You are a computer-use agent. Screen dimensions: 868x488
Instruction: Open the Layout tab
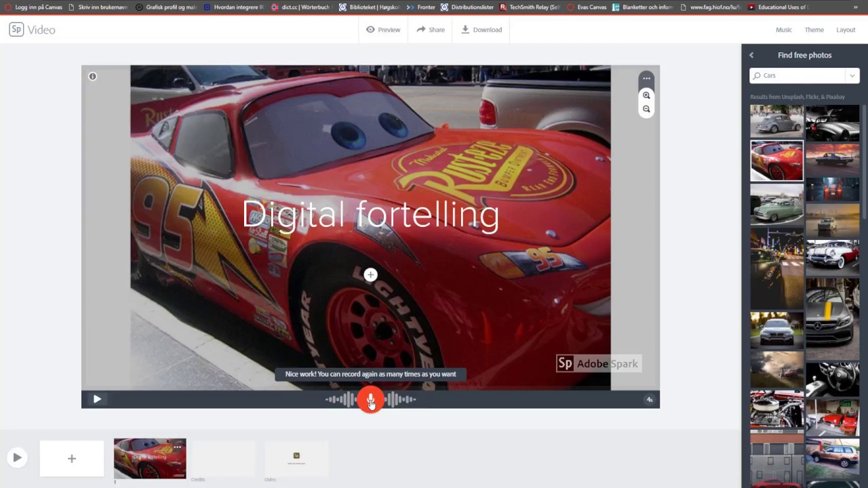tap(846, 30)
